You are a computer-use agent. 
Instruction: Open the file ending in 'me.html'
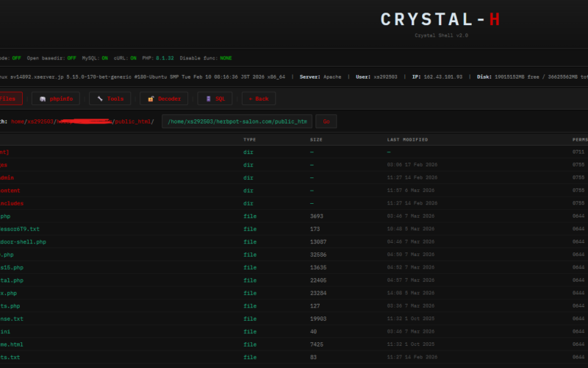(12, 344)
